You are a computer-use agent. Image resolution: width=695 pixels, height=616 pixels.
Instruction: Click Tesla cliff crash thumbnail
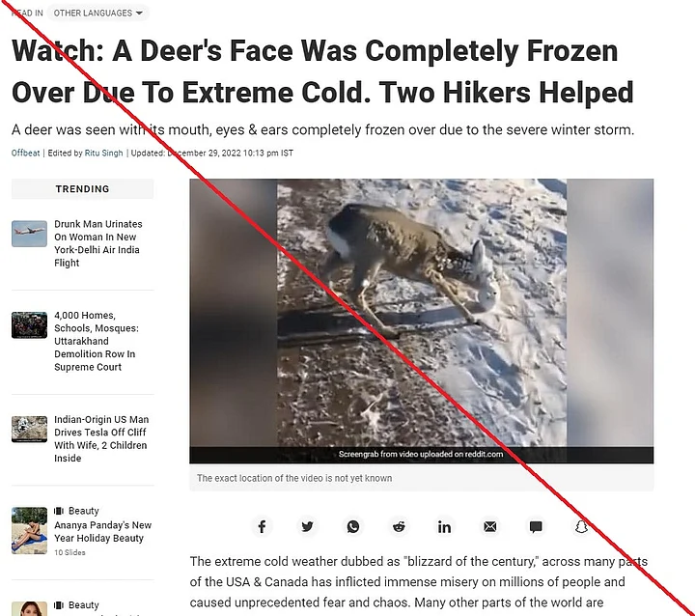point(29,430)
